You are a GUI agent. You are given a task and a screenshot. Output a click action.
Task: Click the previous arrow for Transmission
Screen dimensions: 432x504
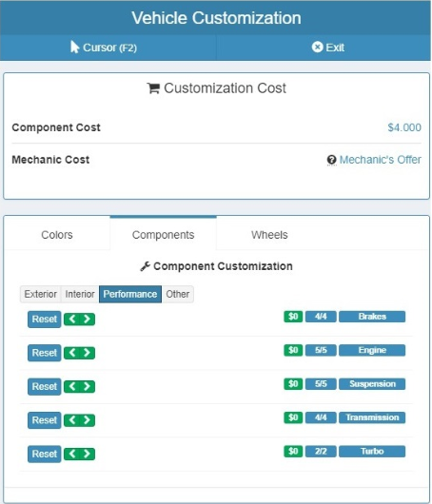tap(72, 420)
